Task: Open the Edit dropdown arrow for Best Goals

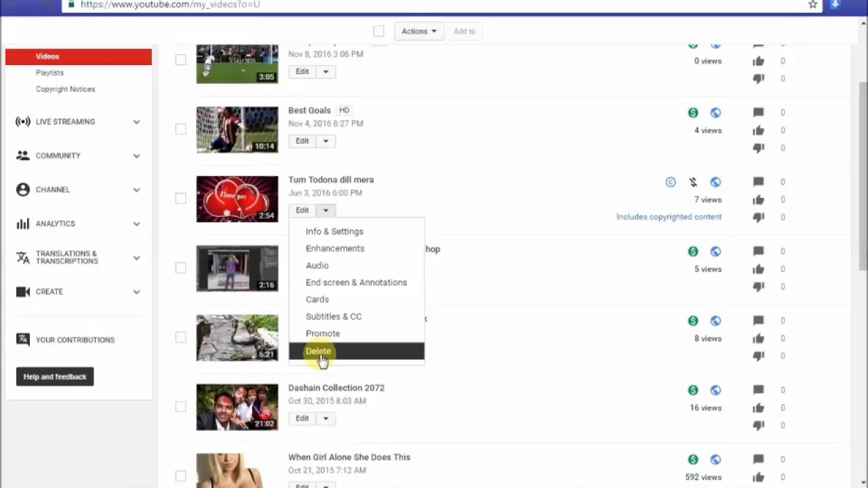Action: (325, 141)
